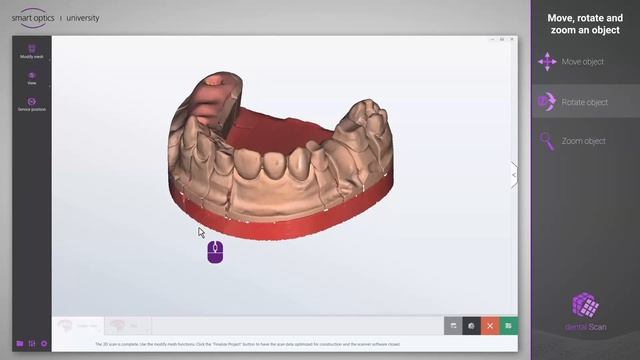Click the gray layout button in bottom toolbar

[x=453, y=326]
